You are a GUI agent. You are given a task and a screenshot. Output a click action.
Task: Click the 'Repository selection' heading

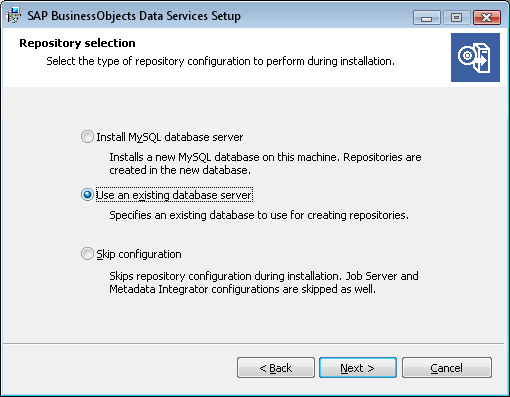77,43
